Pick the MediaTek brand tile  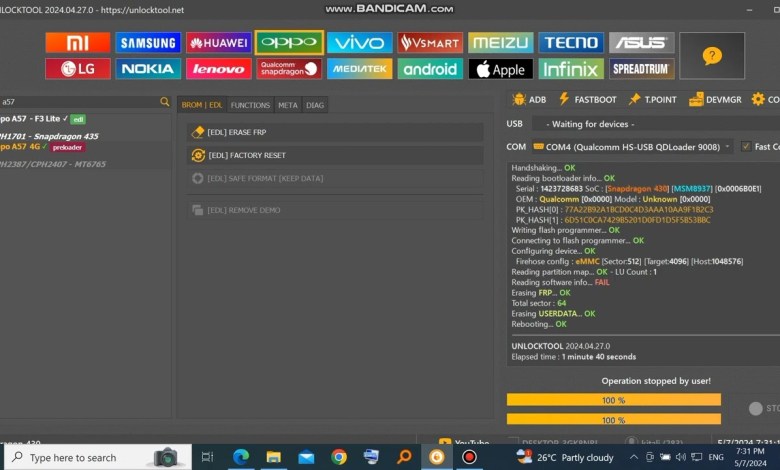point(359,69)
